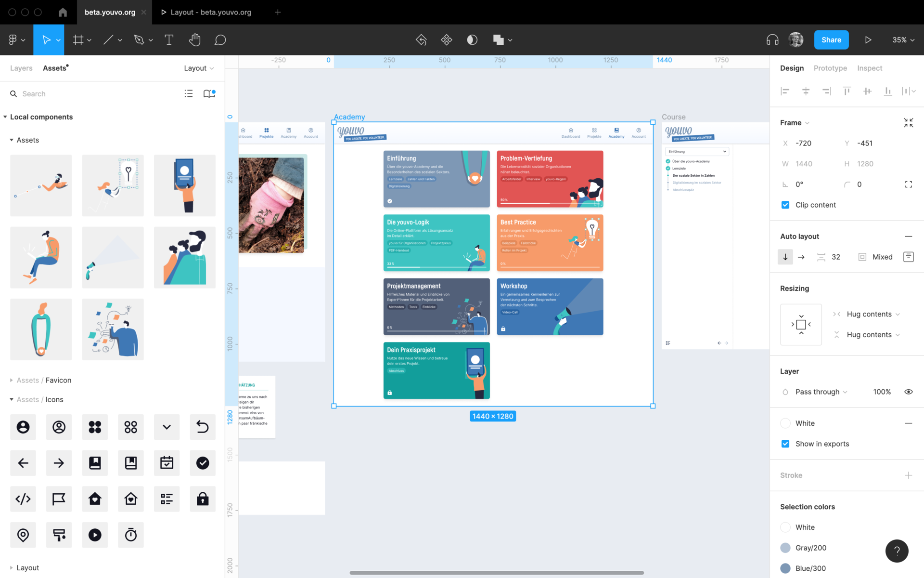Open the Prototype tab

[830, 68]
